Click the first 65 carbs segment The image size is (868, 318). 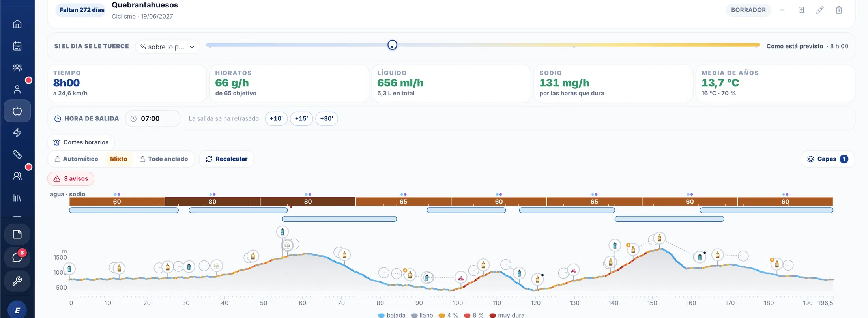click(403, 202)
